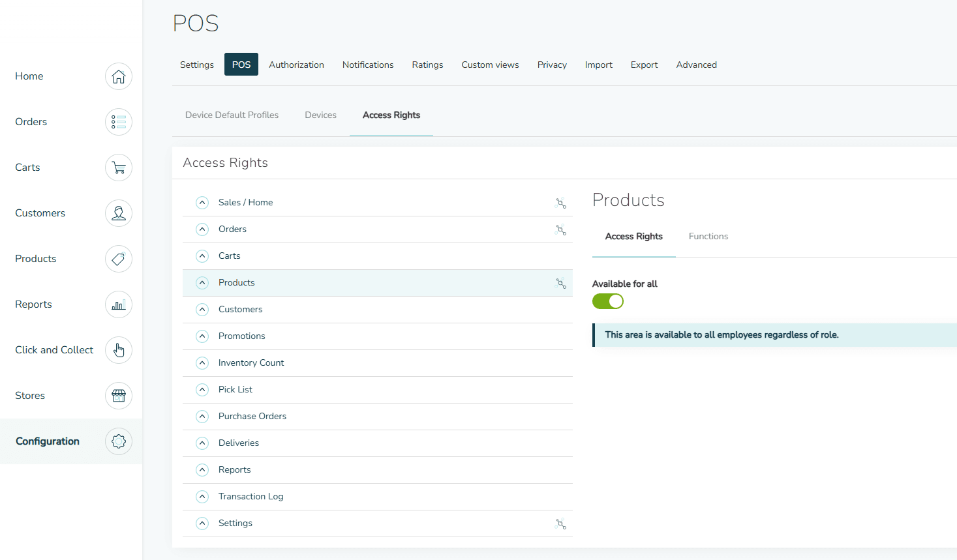Open the Ratings tab
This screenshot has width=957, height=560.
point(427,65)
